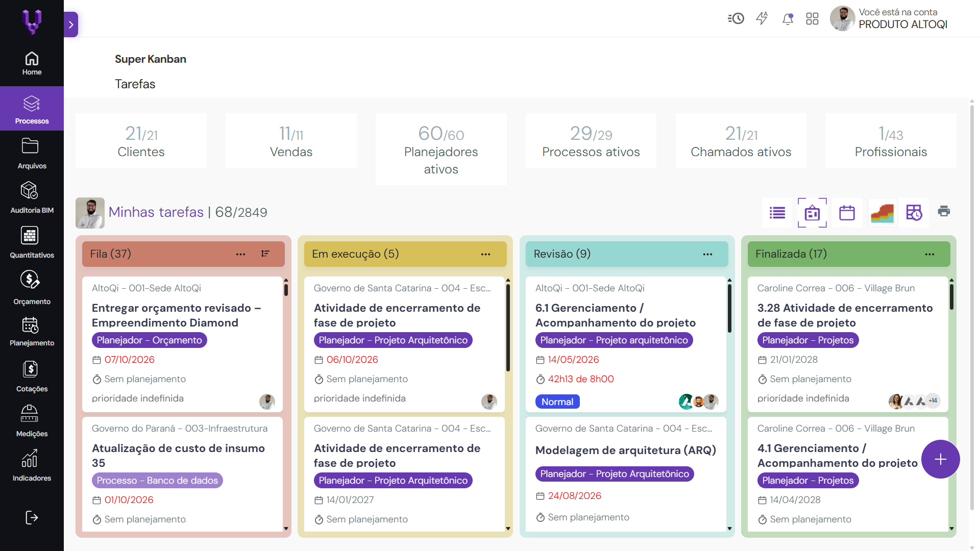Image resolution: width=980 pixels, height=551 pixels.
Task: Open task 6.1 Gerenciamento in Revisão
Action: click(615, 315)
